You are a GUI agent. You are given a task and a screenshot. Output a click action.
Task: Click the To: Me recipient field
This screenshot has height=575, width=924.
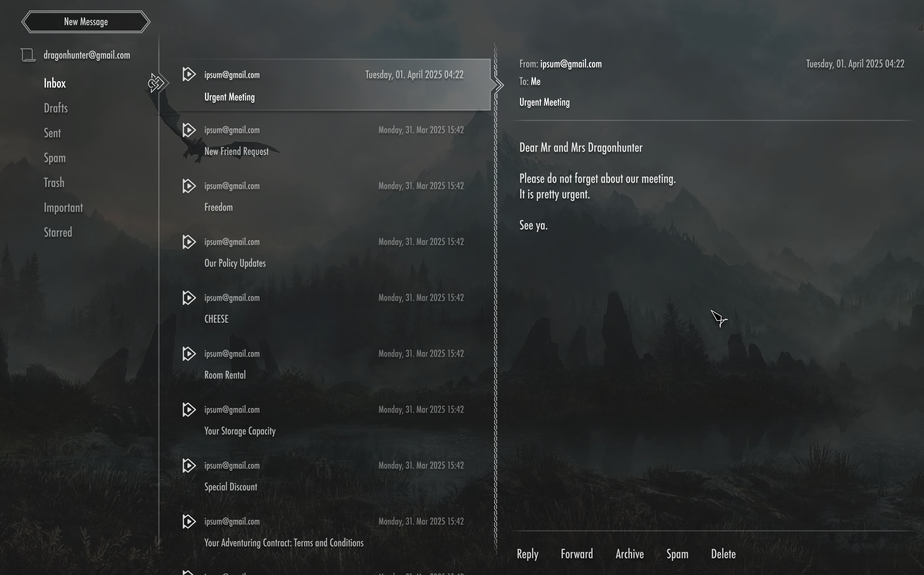coord(530,82)
